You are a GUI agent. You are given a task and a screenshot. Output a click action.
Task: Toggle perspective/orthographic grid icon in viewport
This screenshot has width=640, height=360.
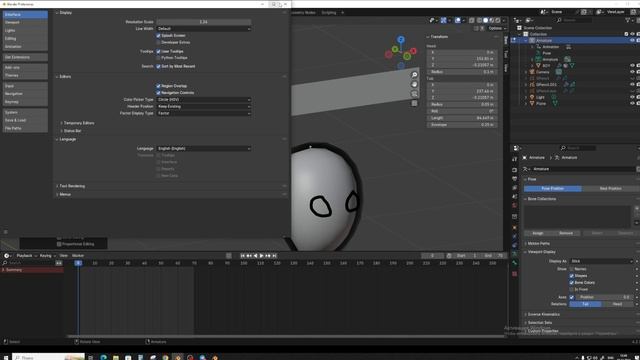pos(414,103)
